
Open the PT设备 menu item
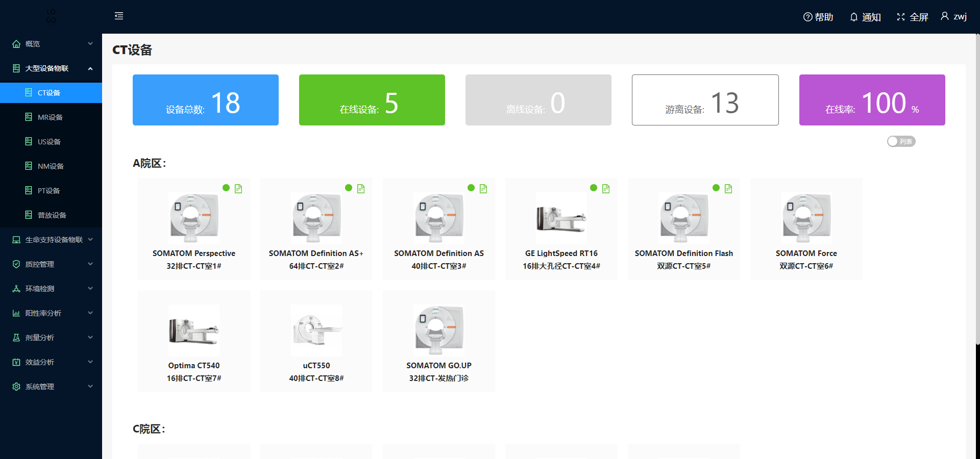pyautogui.click(x=51, y=191)
